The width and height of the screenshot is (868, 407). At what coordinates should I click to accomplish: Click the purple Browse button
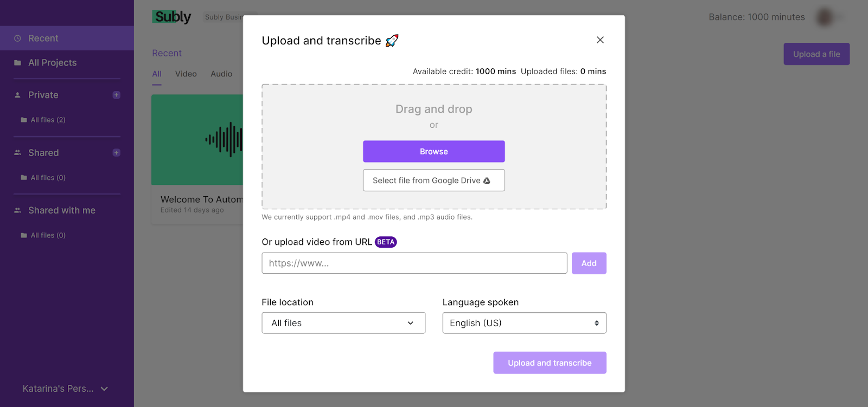pyautogui.click(x=434, y=152)
